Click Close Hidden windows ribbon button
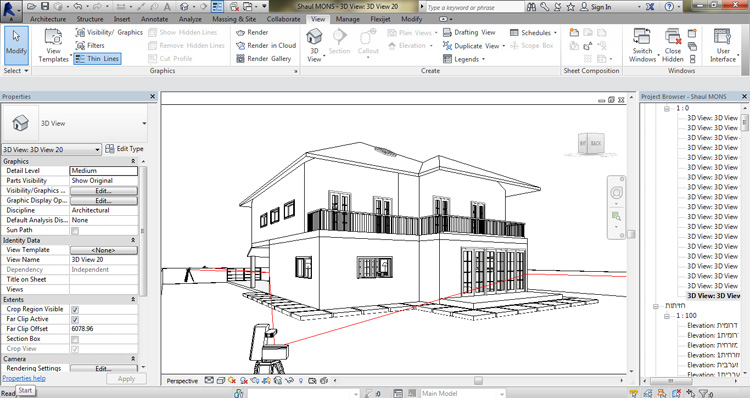The width and height of the screenshot is (750, 398). point(673,45)
